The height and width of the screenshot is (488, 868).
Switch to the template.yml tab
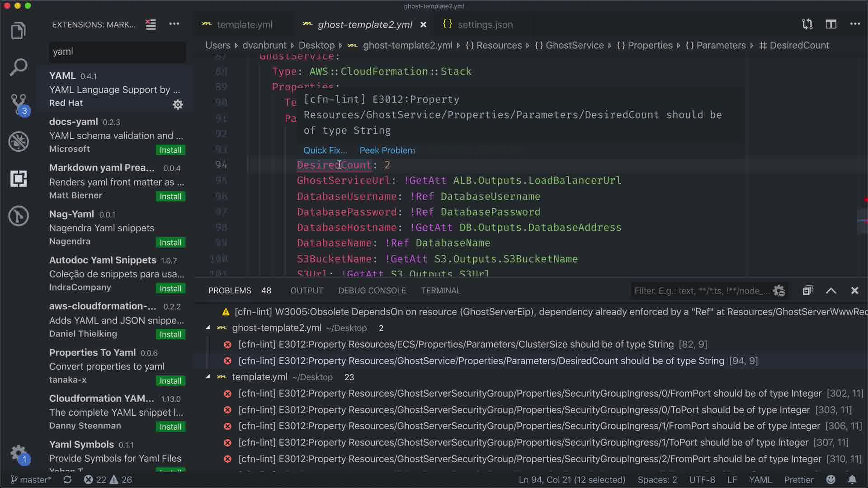(x=244, y=24)
